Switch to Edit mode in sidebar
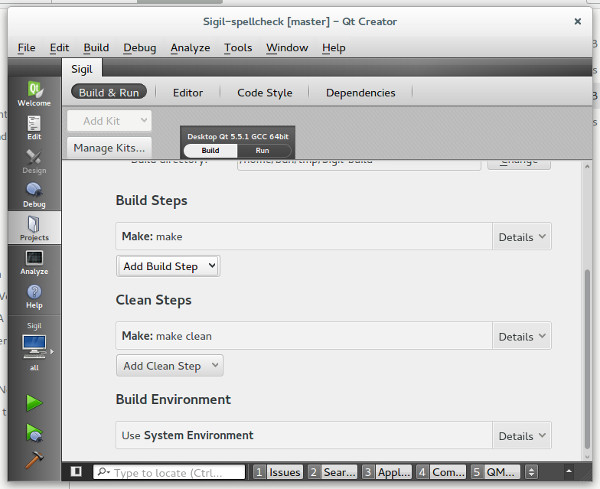This screenshot has width=600, height=489. pyautogui.click(x=34, y=128)
